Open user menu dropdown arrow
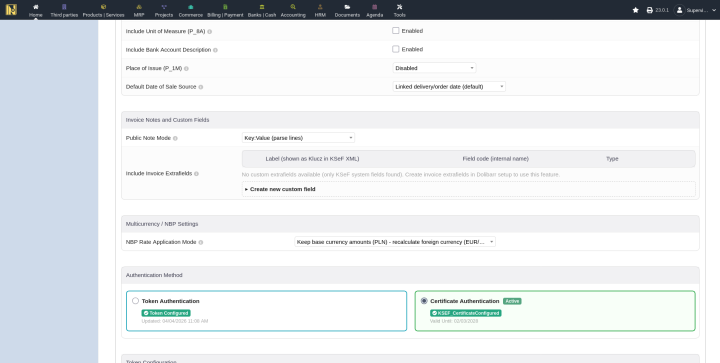 (714, 10)
